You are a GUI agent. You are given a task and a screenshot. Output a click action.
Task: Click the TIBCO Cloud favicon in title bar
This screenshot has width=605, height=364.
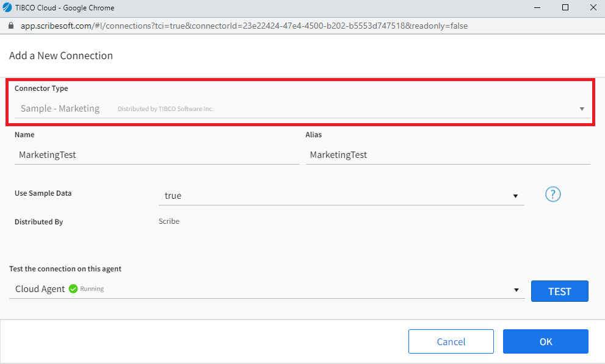coord(7,7)
